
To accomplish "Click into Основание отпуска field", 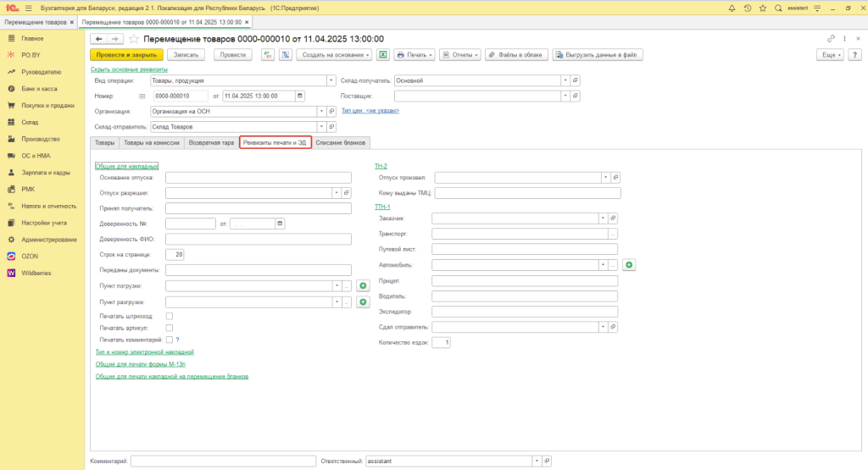I will tap(259, 178).
